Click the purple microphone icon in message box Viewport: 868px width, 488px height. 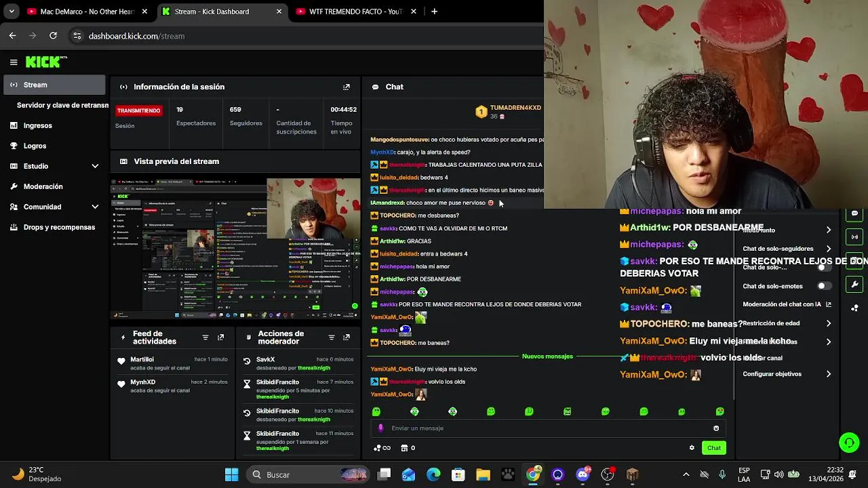pyautogui.click(x=380, y=428)
